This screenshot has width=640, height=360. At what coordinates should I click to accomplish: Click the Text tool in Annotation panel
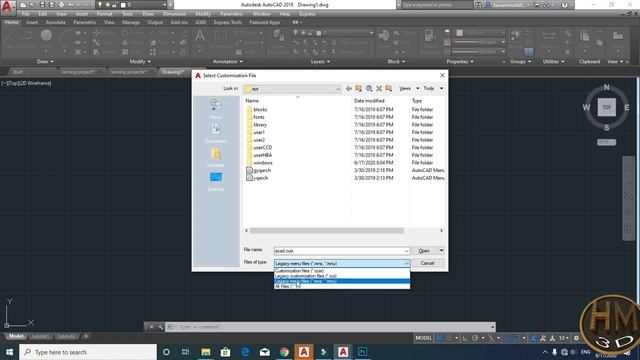(200, 36)
